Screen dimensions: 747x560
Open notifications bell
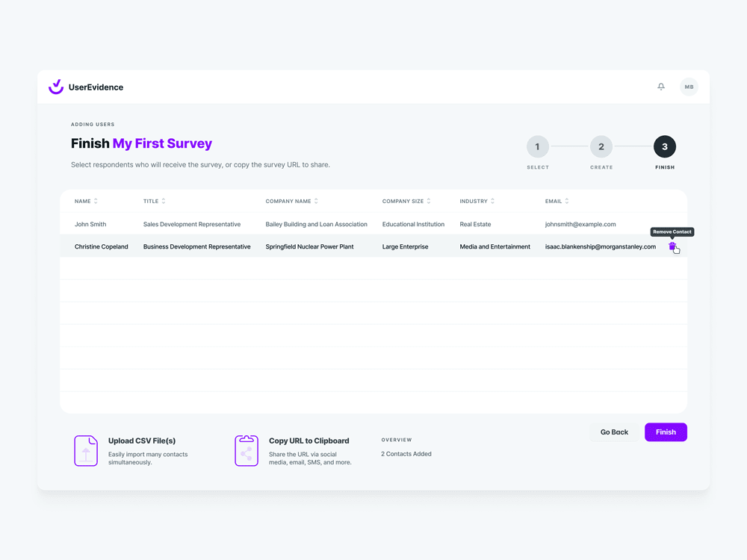click(x=661, y=87)
